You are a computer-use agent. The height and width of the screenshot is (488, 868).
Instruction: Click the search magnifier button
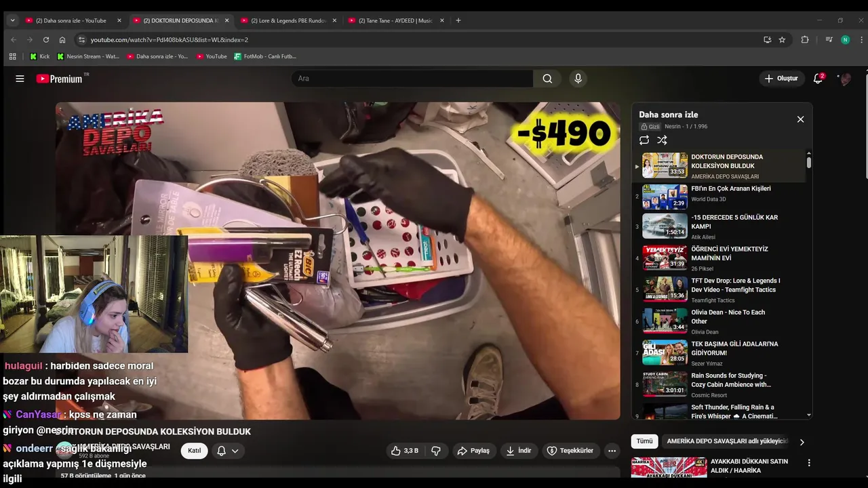(x=547, y=79)
